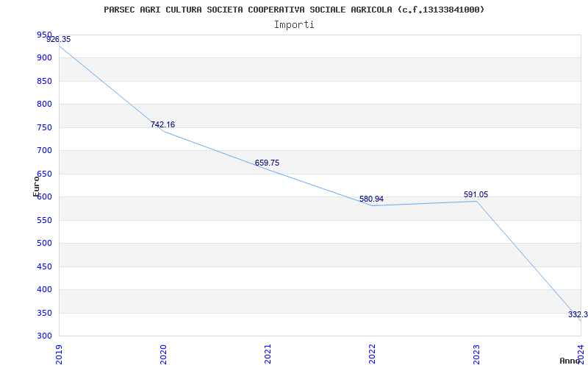
Task: Click the 2022 x-axis label
Action: pos(372,354)
